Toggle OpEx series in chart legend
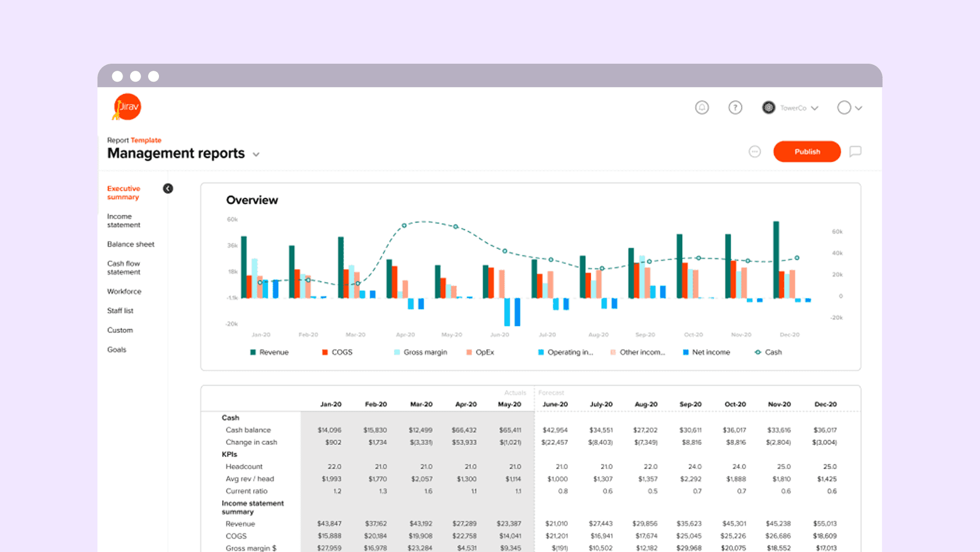Image resolution: width=980 pixels, height=552 pixels. pyautogui.click(x=480, y=352)
